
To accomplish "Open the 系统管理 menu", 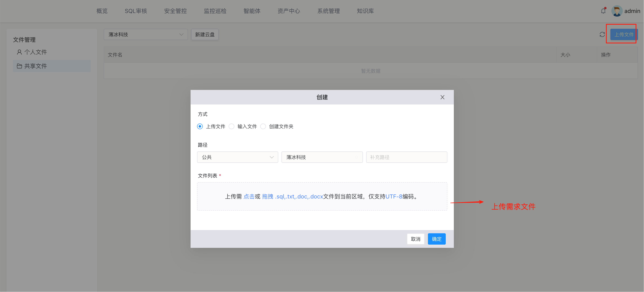I will click(x=328, y=11).
